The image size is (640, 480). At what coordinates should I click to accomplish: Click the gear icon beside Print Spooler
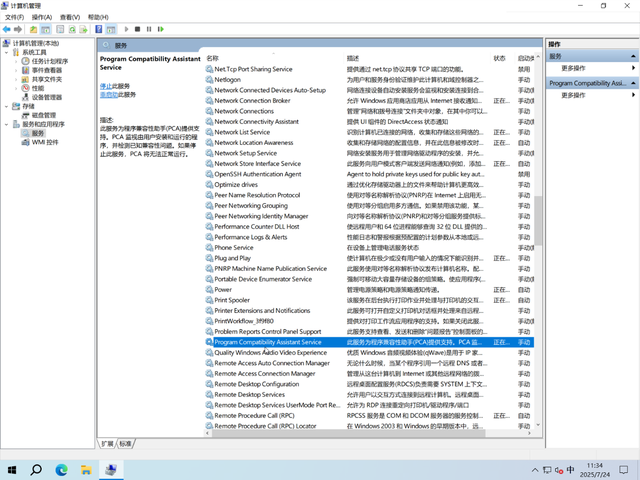[x=209, y=300]
